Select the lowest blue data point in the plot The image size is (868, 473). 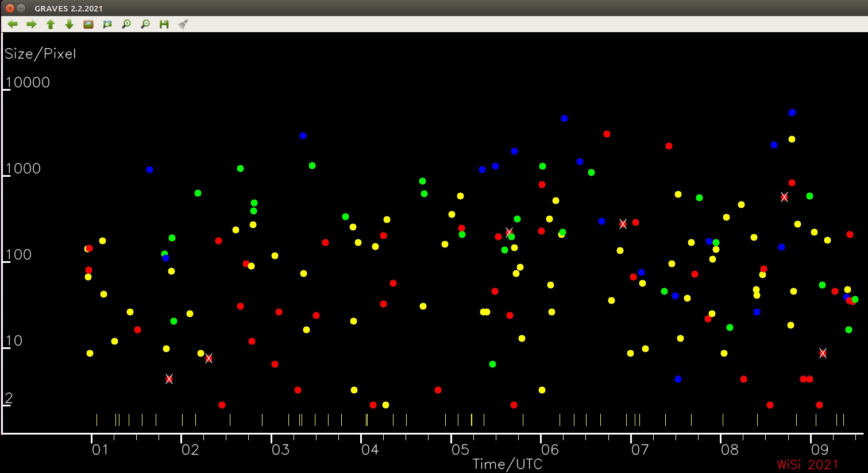click(x=678, y=379)
